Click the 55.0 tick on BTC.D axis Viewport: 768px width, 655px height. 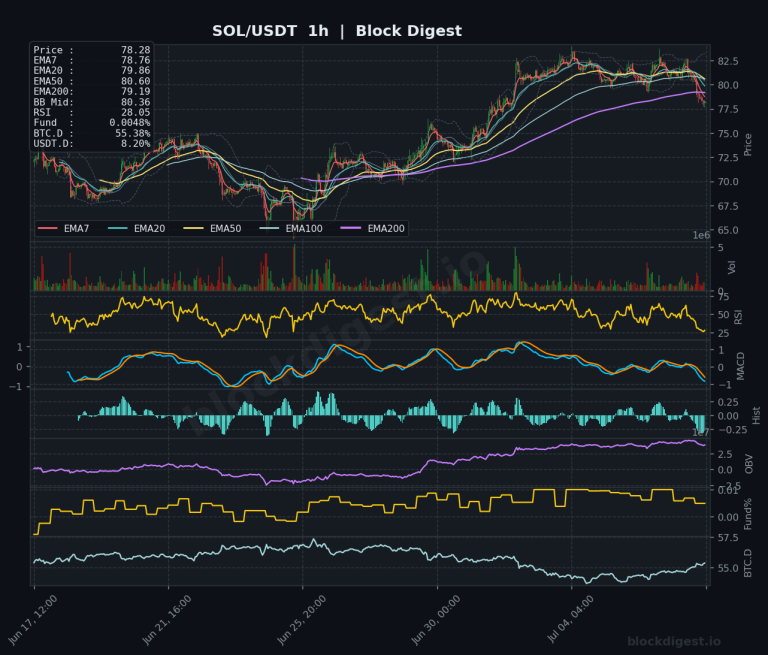728,568
